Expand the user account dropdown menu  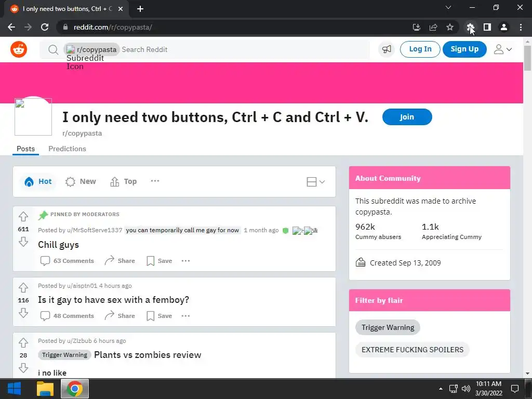pyautogui.click(x=502, y=49)
